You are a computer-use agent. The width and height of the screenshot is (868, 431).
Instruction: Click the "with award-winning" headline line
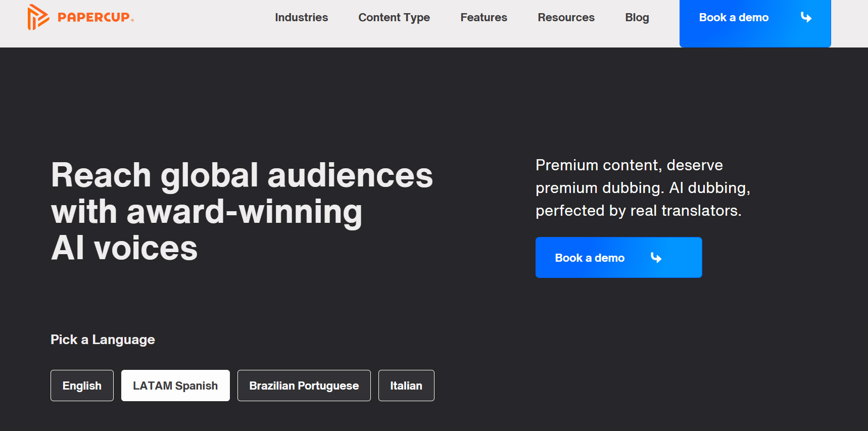click(x=207, y=212)
